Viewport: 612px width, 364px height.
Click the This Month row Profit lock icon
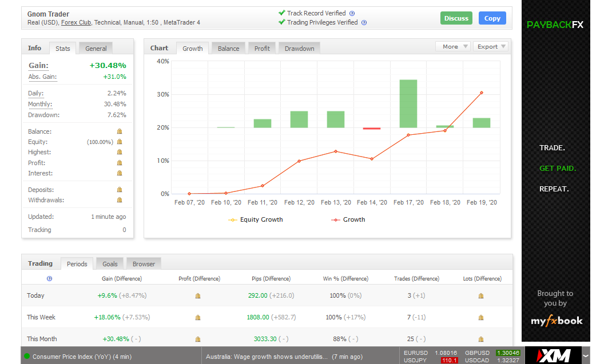[198, 339]
